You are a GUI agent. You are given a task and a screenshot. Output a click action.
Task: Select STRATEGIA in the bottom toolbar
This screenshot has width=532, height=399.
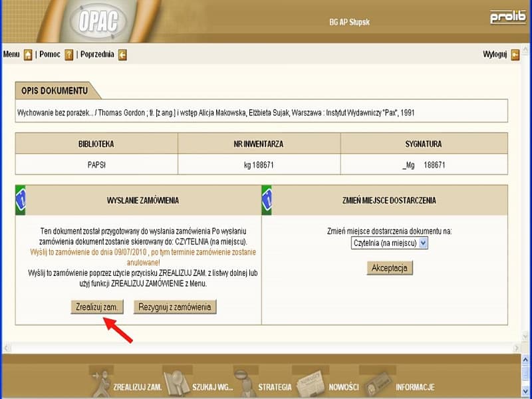point(275,386)
